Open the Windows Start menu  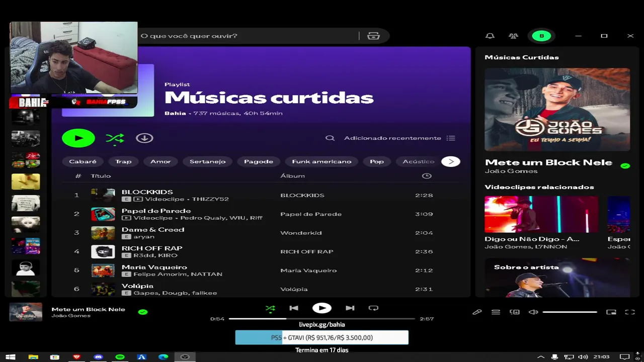[x=11, y=357]
